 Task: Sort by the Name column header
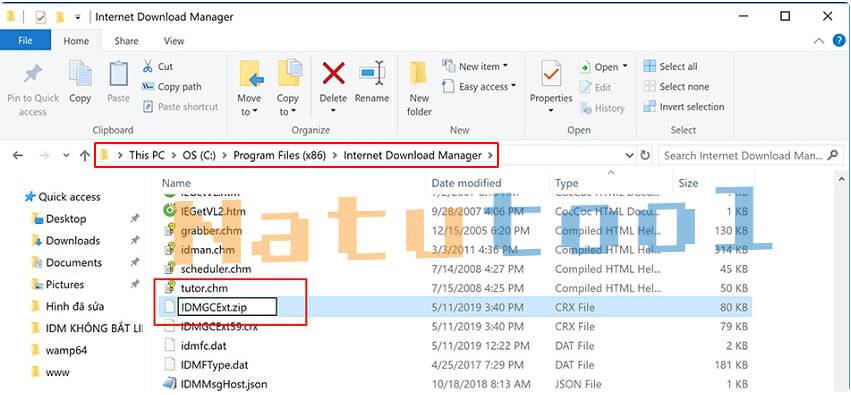176,183
